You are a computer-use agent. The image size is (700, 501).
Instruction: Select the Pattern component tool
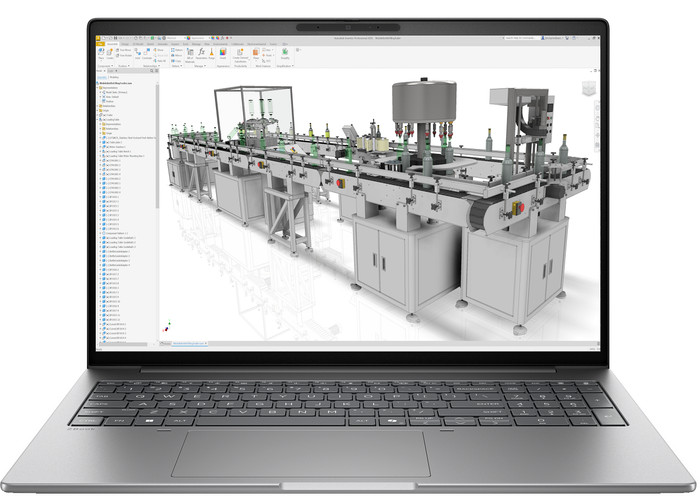click(177, 50)
